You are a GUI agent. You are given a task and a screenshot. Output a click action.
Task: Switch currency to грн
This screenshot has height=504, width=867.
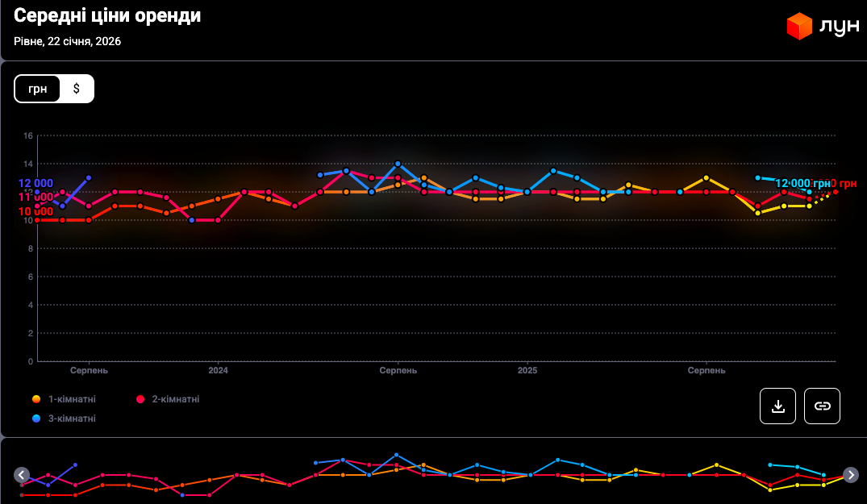(x=38, y=89)
